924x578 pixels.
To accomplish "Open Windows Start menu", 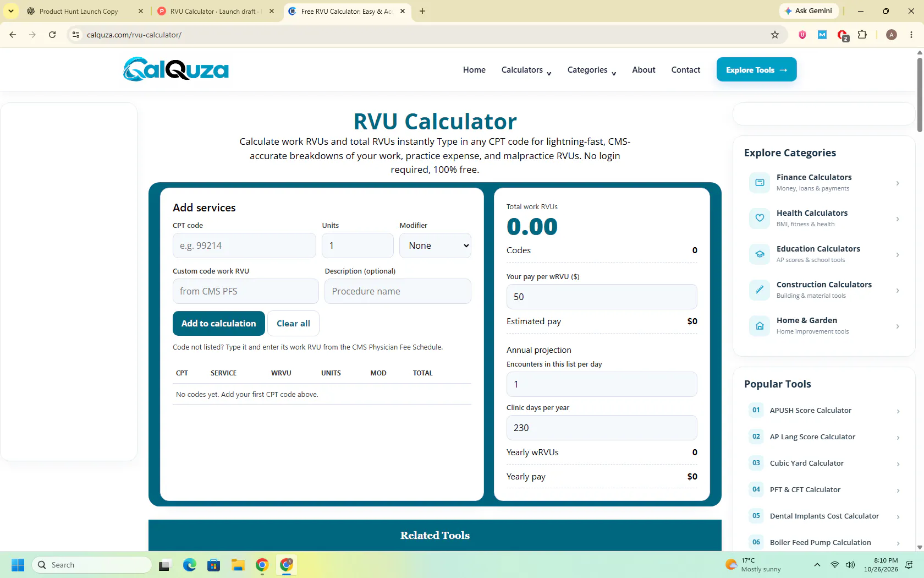I will pyautogui.click(x=18, y=565).
